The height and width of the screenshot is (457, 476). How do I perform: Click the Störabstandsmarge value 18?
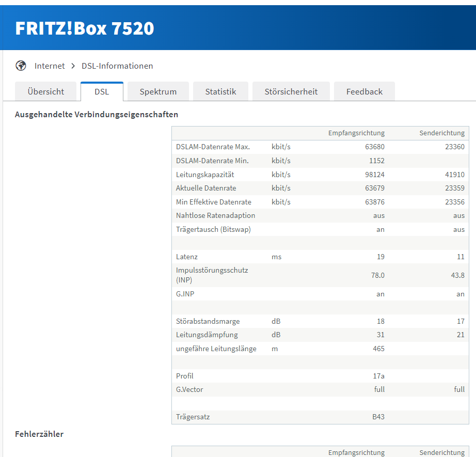coord(380,321)
